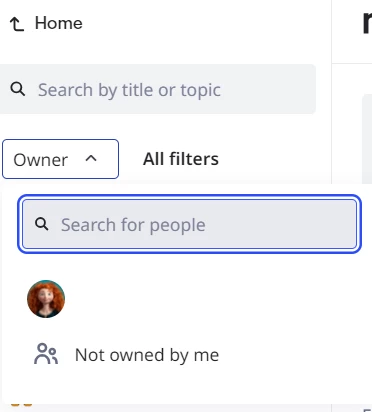Click the up-arrow icon beside Home
This screenshot has height=412, width=372.
pos(17,24)
